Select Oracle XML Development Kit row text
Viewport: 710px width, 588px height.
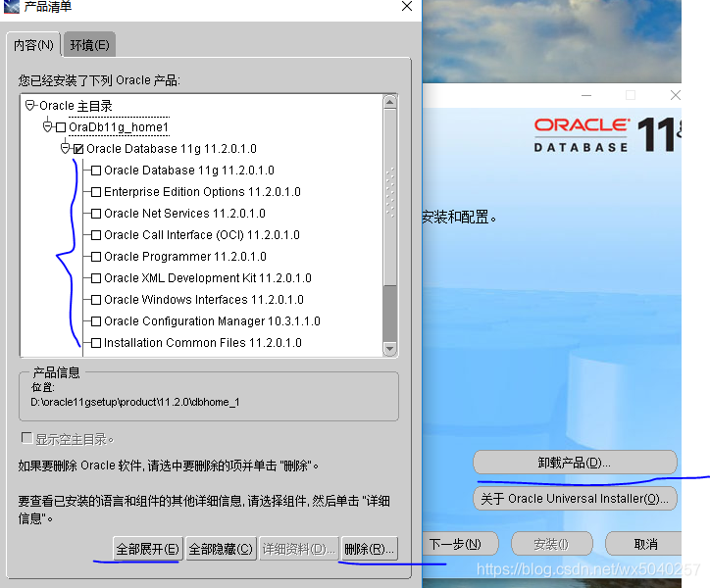208,278
